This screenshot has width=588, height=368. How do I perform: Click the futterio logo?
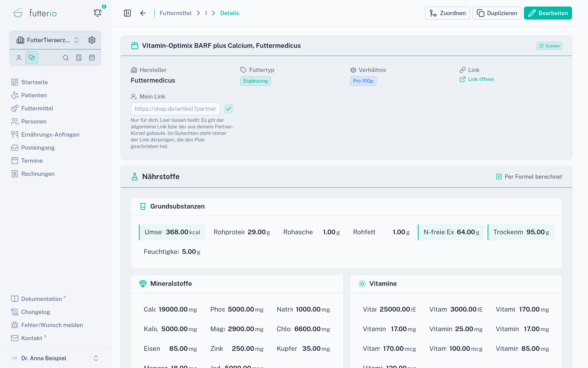coord(35,13)
